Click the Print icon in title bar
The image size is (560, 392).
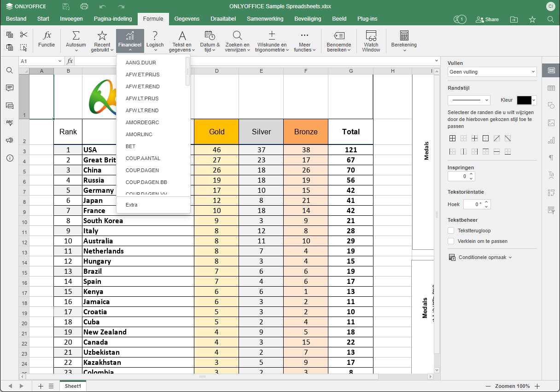click(84, 6)
